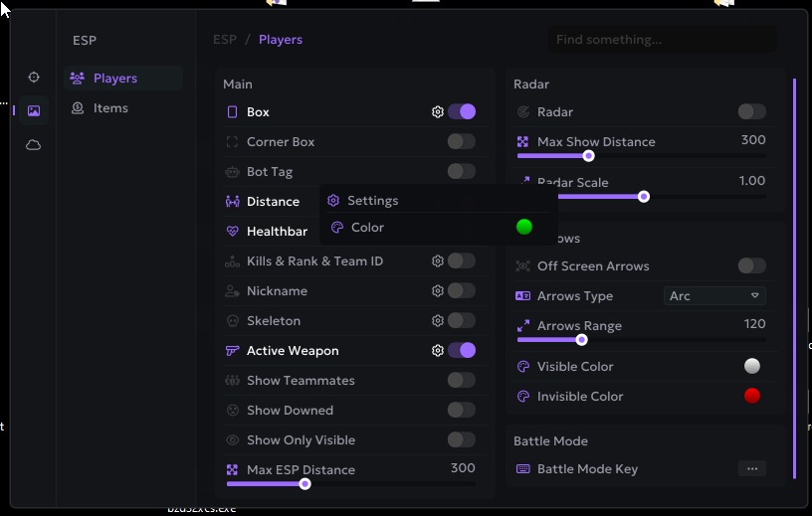The height and width of the screenshot is (516, 812).
Task: Open Kills & Rank settings gear
Action: tap(437, 261)
